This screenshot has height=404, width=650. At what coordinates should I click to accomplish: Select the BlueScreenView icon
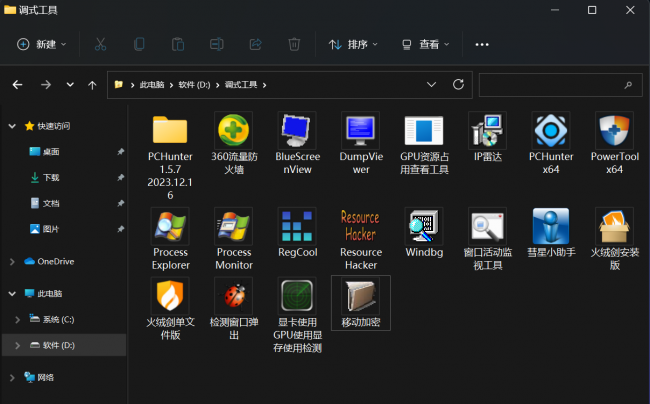pos(297,131)
